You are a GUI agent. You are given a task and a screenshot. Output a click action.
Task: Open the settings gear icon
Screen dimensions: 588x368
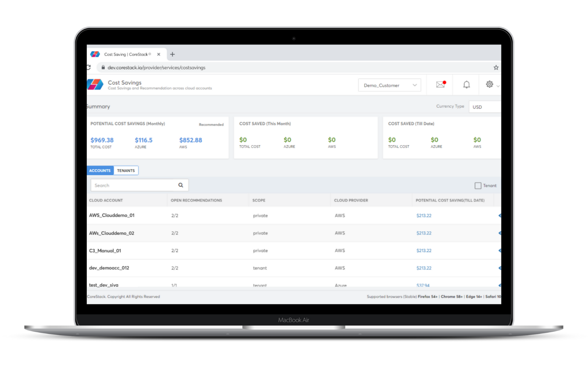(x=489, y=84)
